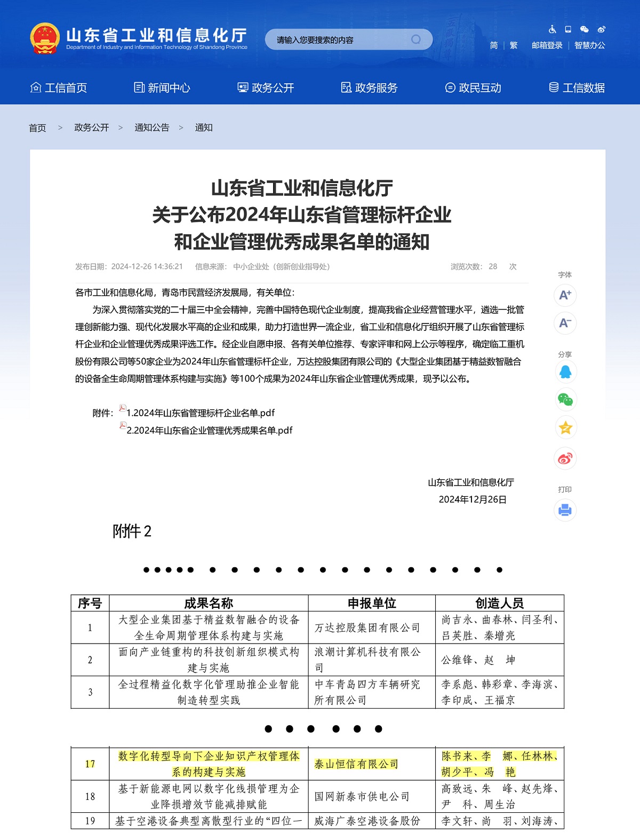Open 政务公开 in main navigation bar
Image resolution: width=640 pixels, height=840 pixels.
coord(266,88)
